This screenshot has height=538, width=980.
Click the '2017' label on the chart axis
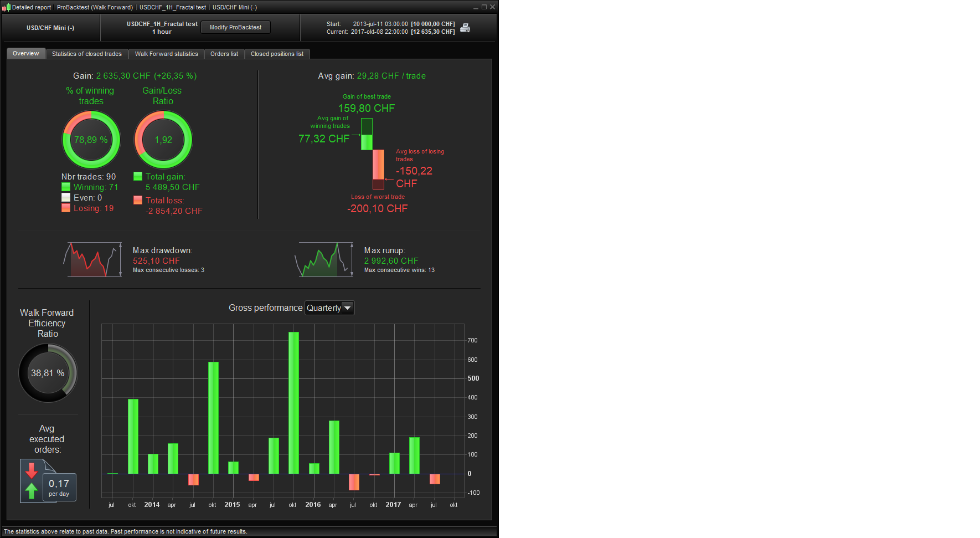coord(393,505)
